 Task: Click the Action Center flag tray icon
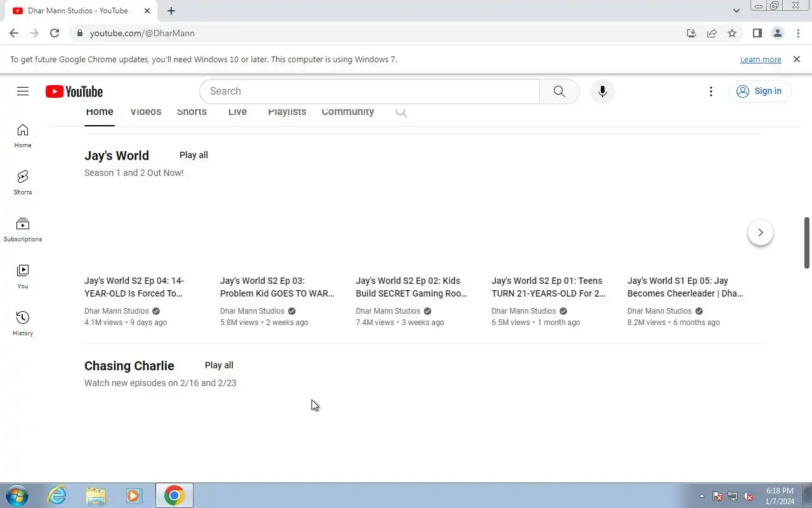coord(717,497)
